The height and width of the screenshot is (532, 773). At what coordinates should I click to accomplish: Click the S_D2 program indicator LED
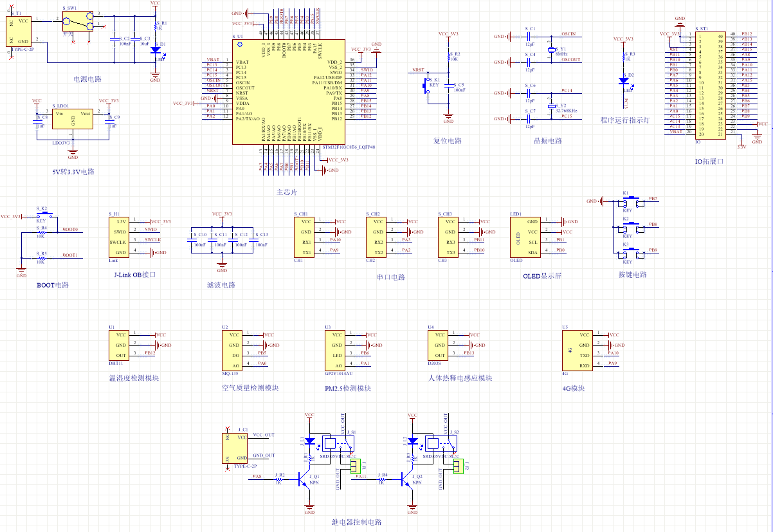[623, 81]
